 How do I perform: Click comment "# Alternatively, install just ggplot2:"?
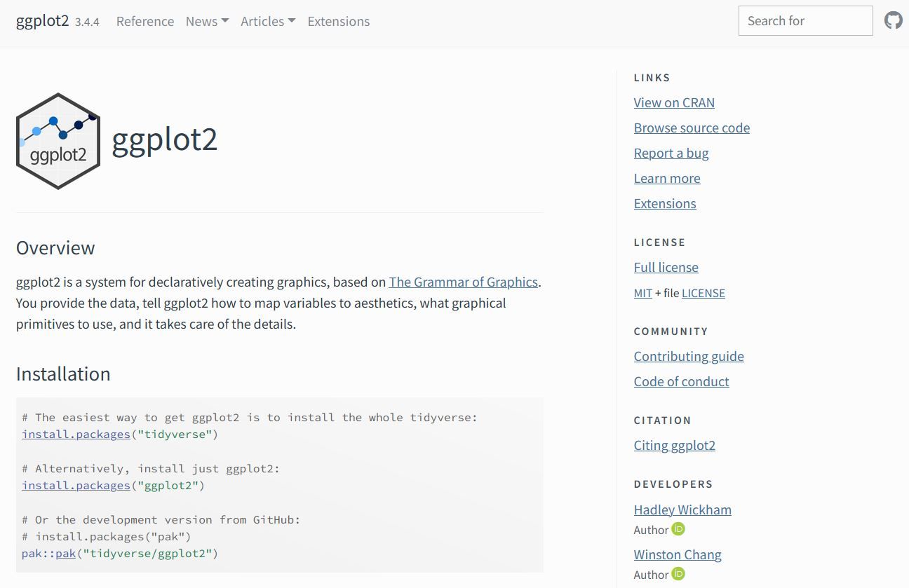click(151, 468)
